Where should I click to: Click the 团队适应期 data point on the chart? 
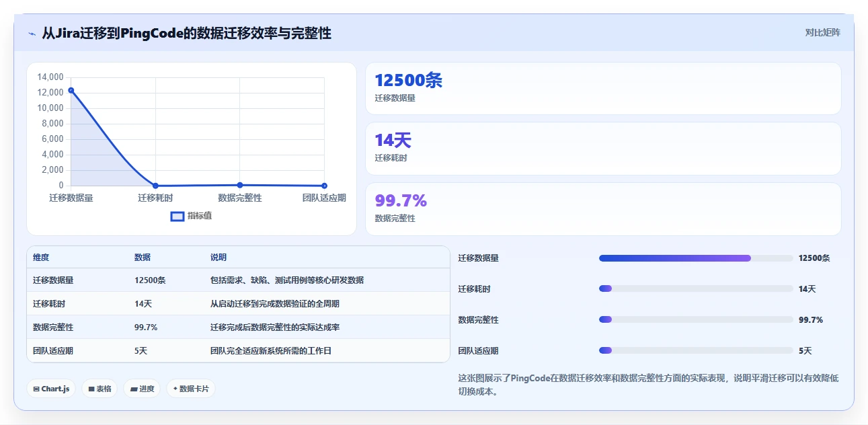click(x=324, y=186)
